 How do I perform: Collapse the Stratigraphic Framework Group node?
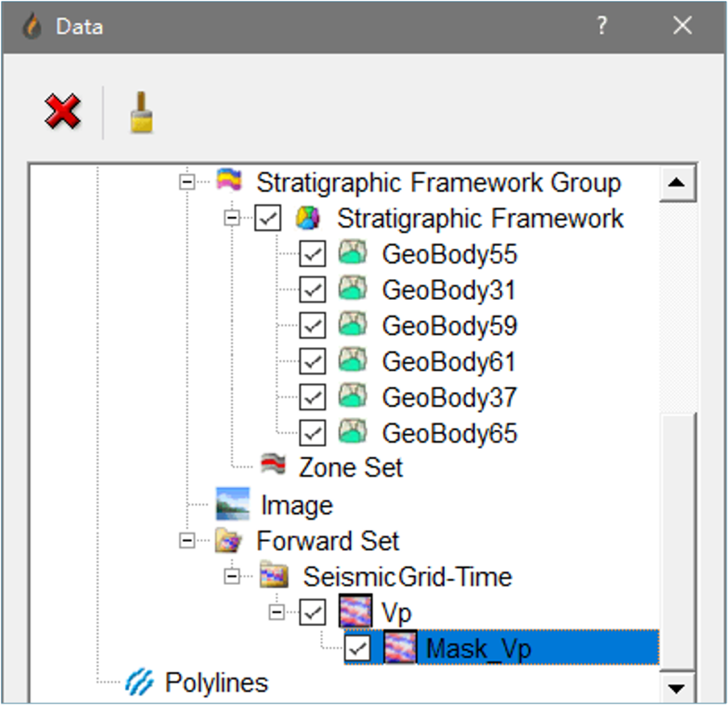pyautogui.click(x=187, y=183)
